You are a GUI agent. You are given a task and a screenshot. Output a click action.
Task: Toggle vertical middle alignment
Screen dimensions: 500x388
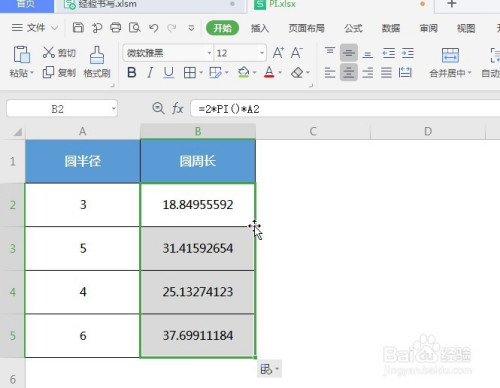click(x=349, y=53)
